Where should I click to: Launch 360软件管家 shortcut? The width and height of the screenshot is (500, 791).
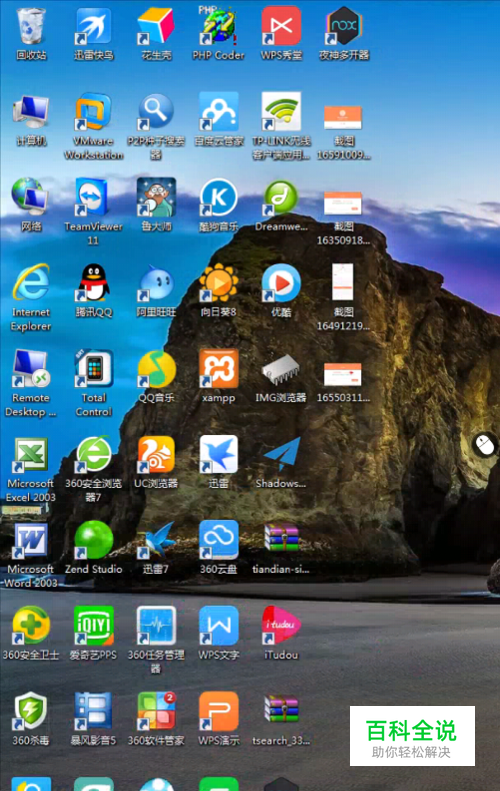156,711
